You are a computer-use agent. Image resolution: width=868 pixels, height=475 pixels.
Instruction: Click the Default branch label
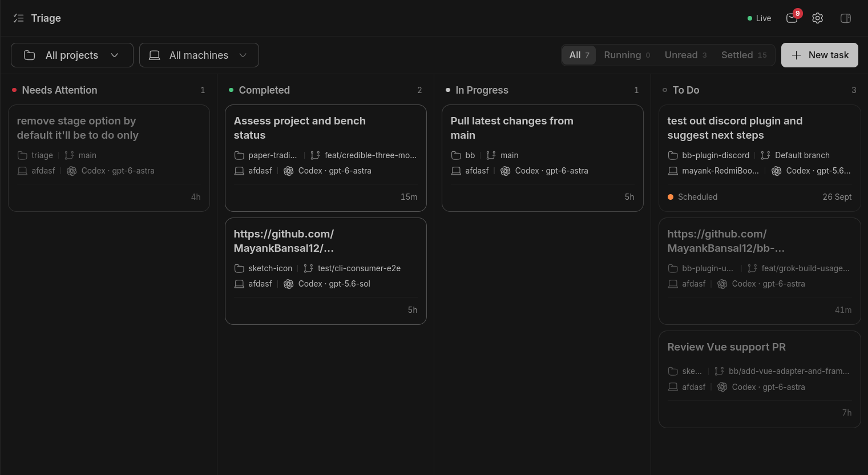802,155
